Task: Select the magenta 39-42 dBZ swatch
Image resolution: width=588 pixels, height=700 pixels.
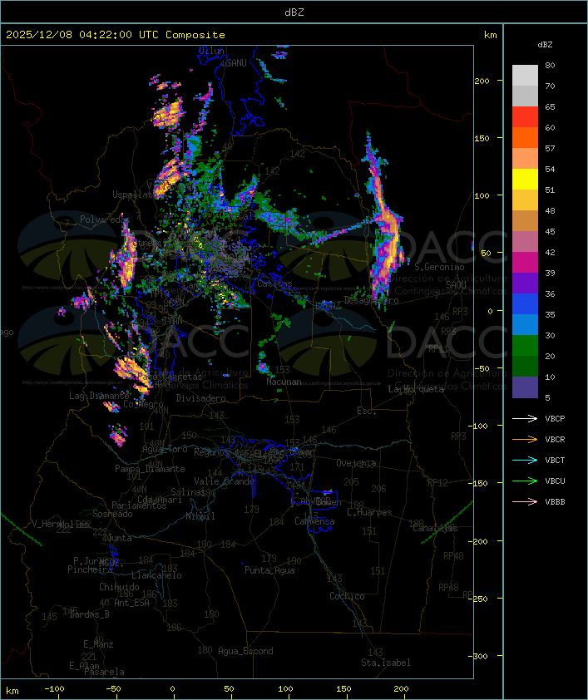Action: [525, 262]
